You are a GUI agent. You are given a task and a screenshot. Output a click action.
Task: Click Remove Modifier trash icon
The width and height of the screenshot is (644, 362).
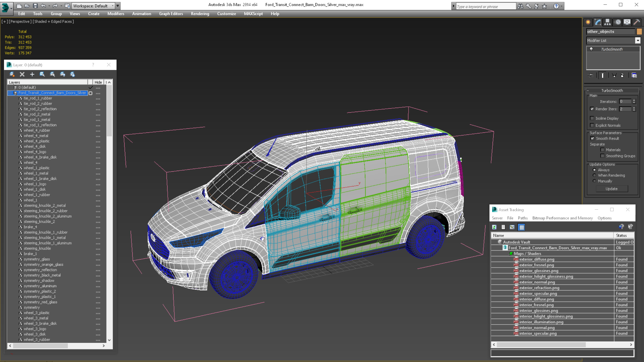pyautogui.click(x=622, y=75)
